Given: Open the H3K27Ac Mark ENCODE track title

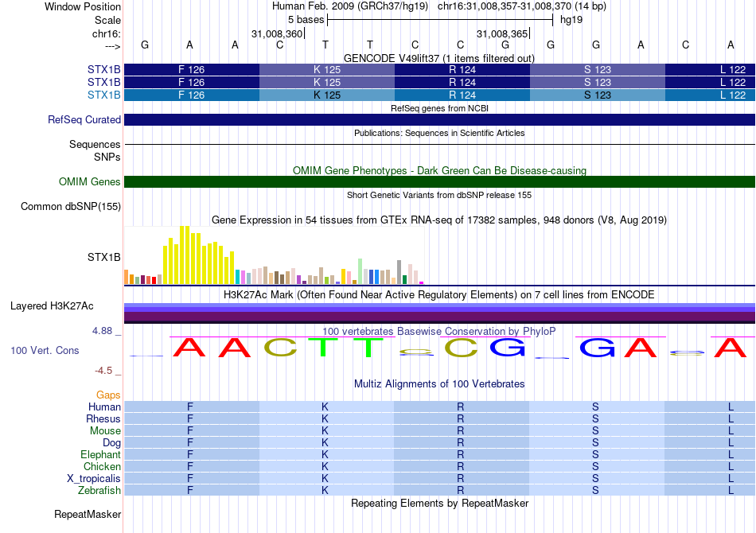Looking at the screenshot, I should click(x=439, y=295).
